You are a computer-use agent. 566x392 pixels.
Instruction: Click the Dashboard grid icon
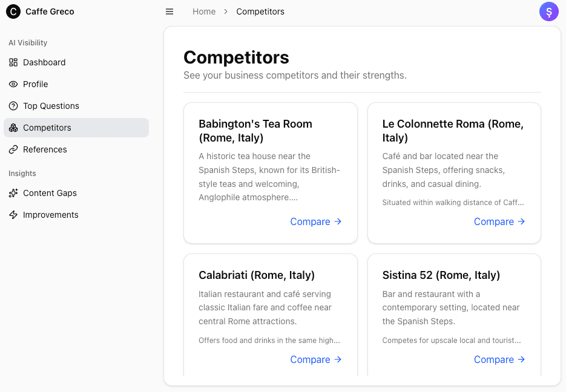13,62
